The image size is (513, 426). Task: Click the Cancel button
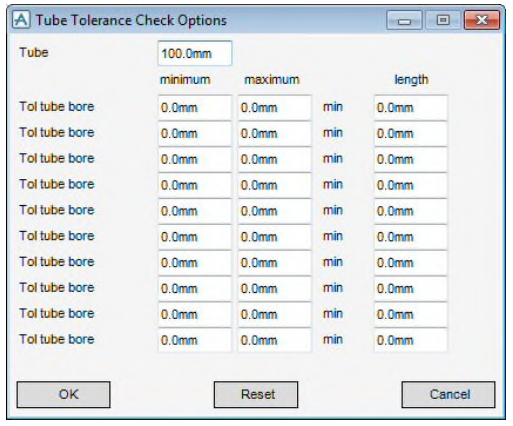tap(449, 395)
